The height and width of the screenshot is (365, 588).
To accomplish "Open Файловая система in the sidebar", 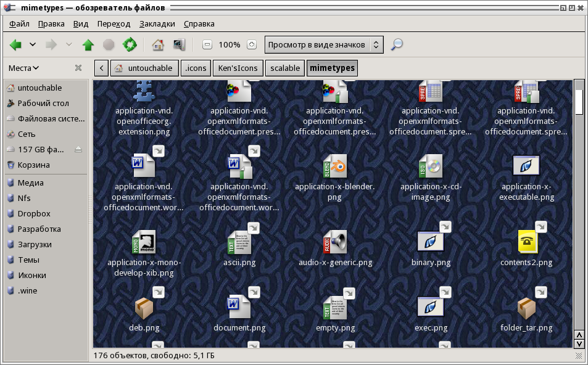I will click(46, 119).
